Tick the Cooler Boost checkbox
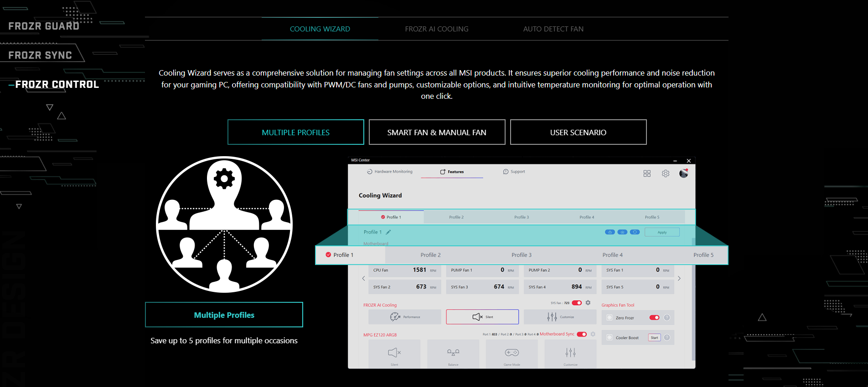The height and width of the screenshot is (387, 868). tap(610, 337)
